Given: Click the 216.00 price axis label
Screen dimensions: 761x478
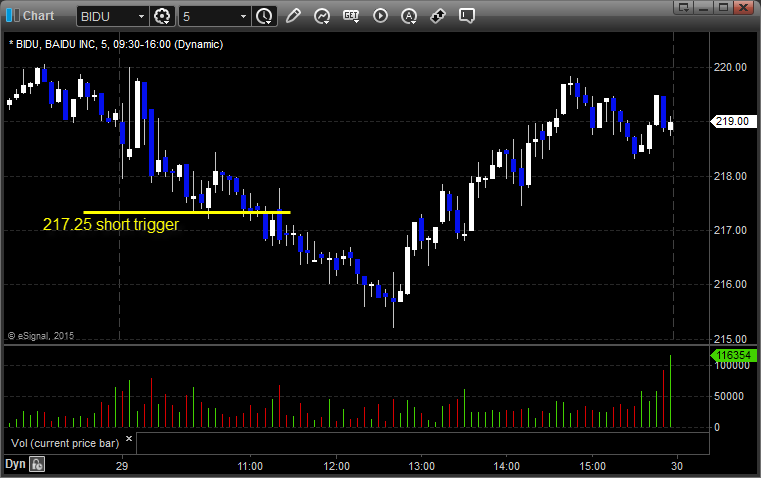Looking at the screenshot, I should coord(730,284).
